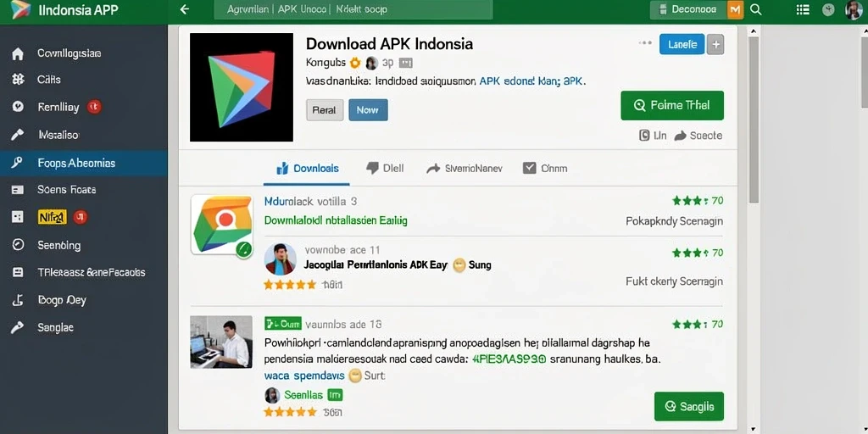The height and width of the screenshot is (434, 868).
Task: Click the green Sangils button
Action: click(688, 406)
